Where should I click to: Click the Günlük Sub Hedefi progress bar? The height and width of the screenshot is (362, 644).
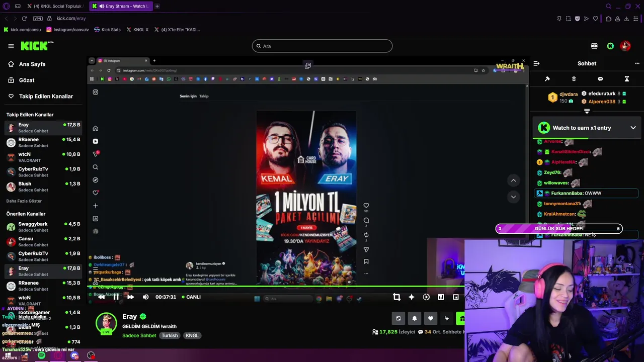pos(559,229)
